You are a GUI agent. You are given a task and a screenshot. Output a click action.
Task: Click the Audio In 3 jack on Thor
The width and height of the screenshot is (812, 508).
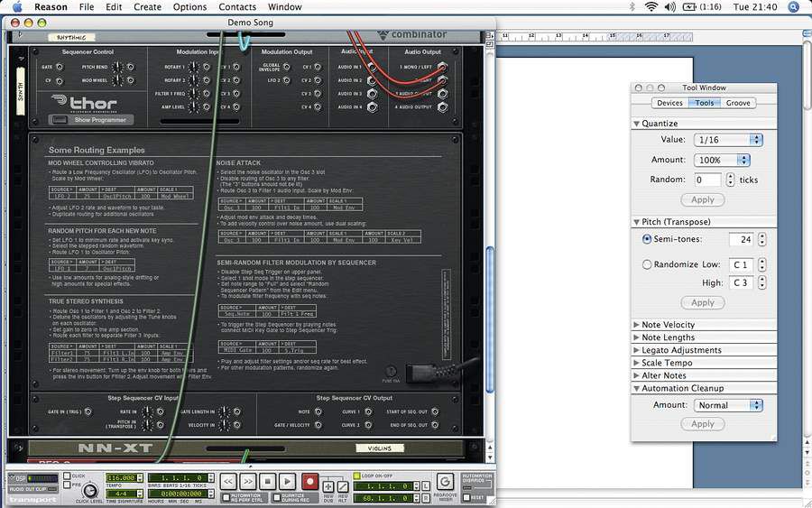pyautogui.click(x=372, y=94)
